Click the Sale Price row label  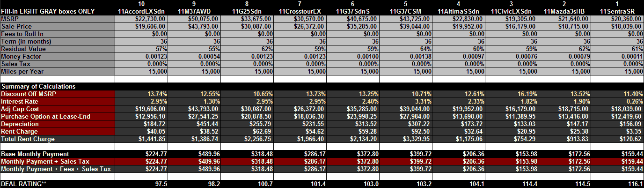[x=58, y=26]
